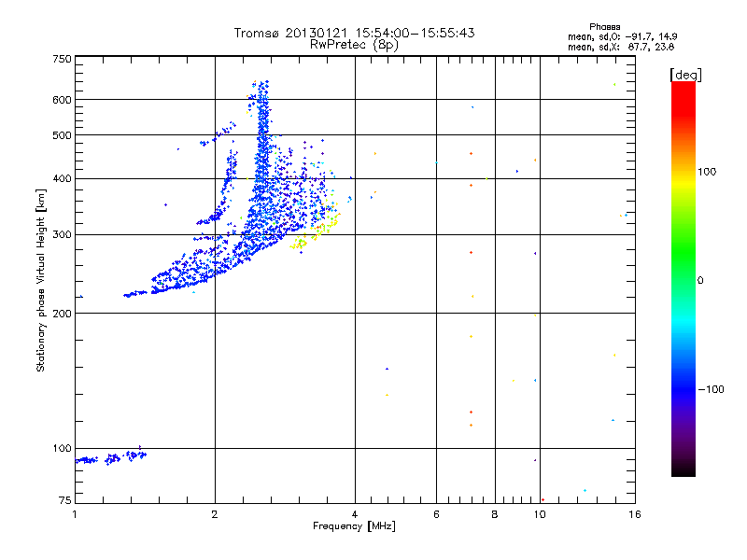Click the x-axis tick label '2'
747x560 pixels.
(x=215, y=514)
